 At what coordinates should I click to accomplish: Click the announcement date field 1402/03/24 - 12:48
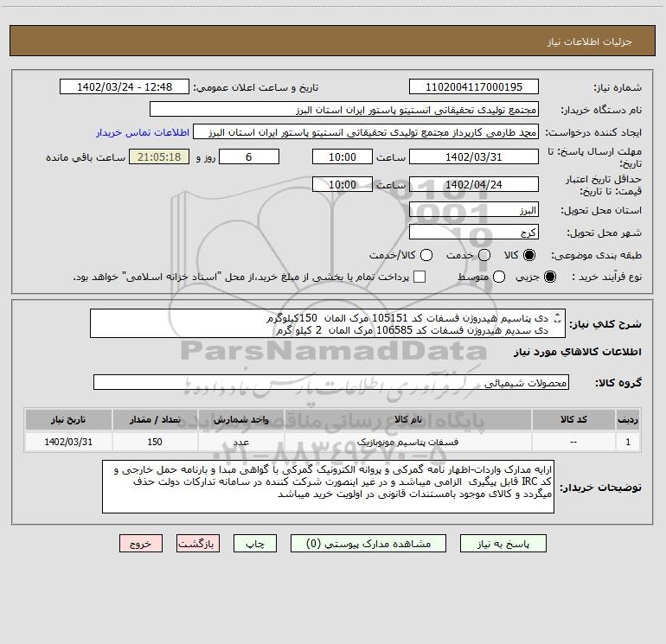click(125, 87)
